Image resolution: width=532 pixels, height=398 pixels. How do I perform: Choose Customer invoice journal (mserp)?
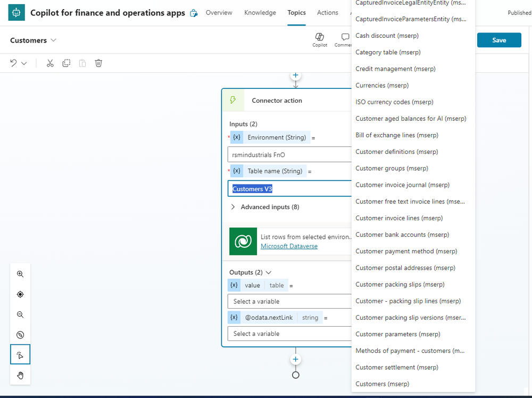point(413,185)
